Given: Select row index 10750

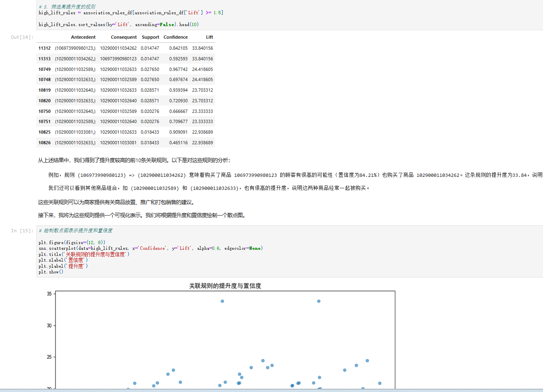Looking at the screenshot, I should tap(44, 111).
